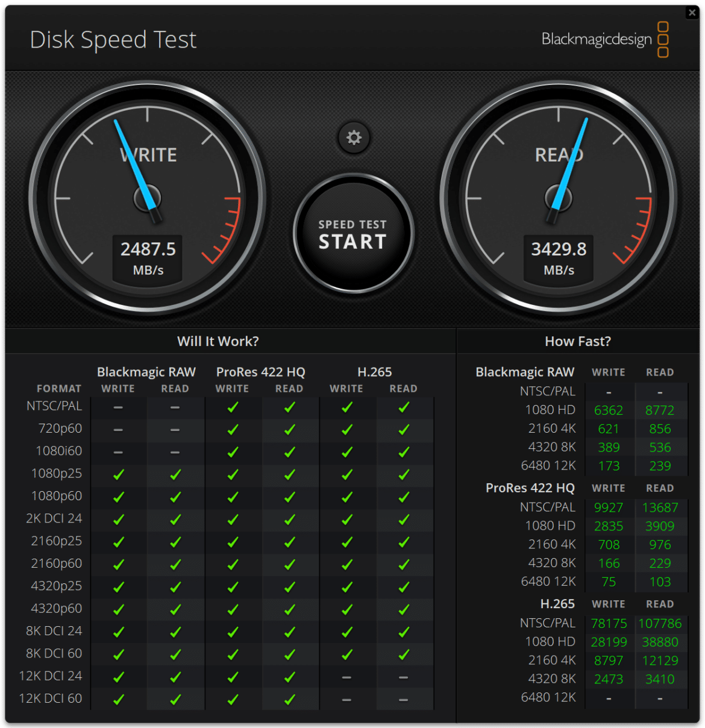Click NTSC/PAL ProRes 422 HQ write checkmark
Image resolution: width=705 pixels, height=728 pixels.
tap(233, 407)
